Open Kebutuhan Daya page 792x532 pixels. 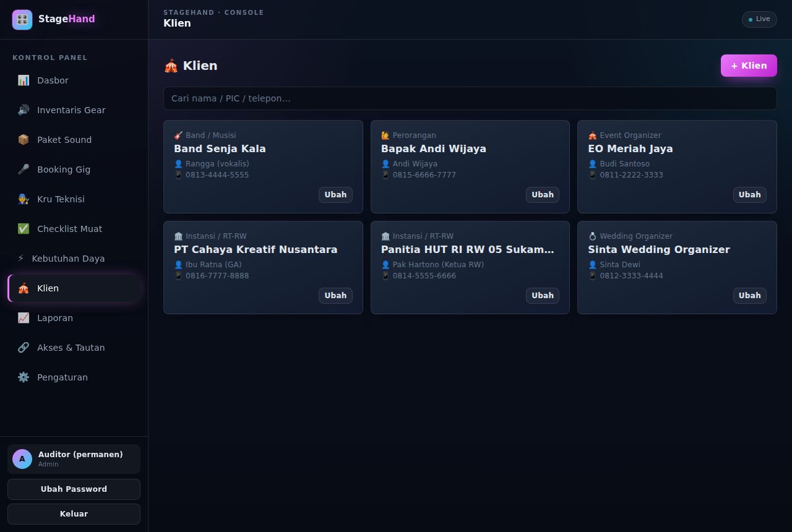[74, 259]
